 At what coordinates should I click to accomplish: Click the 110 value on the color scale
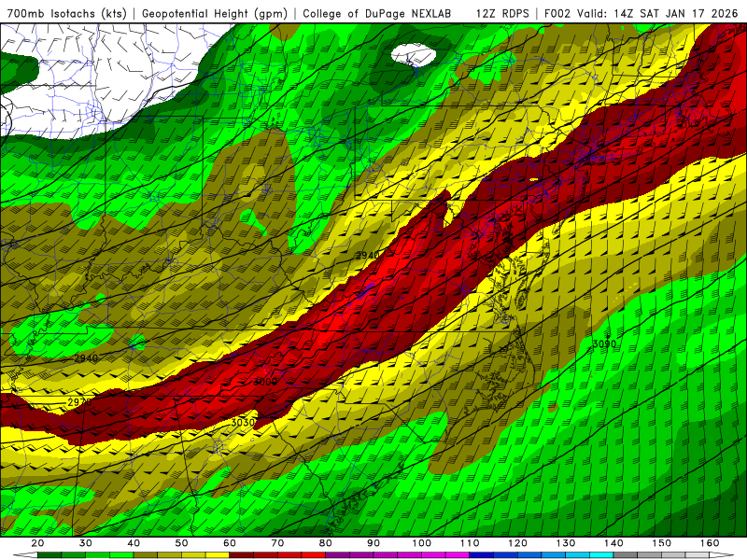[x=470, y=543]
